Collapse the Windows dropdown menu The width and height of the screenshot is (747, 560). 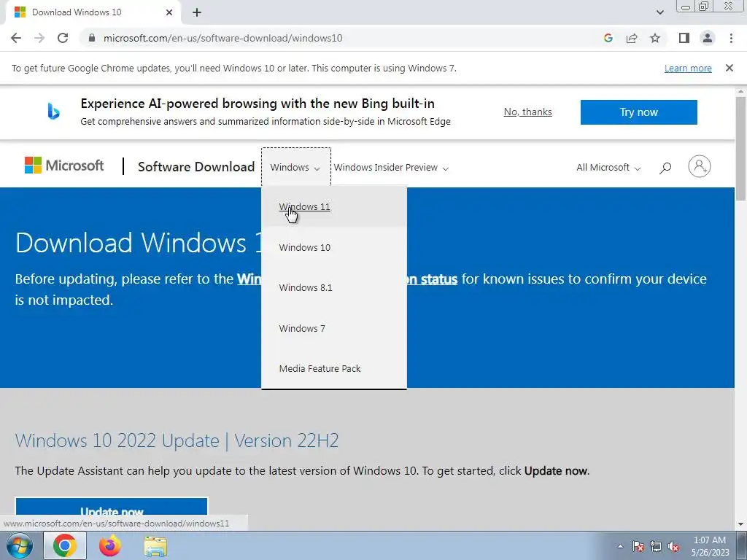pyautogui.click(x=295, y=168)
